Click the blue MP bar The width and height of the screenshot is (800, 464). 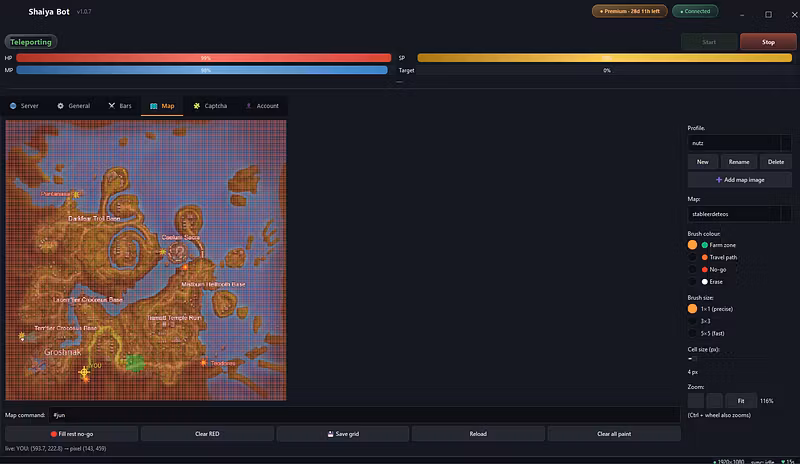pyautogui.click(x=202, y=70)
